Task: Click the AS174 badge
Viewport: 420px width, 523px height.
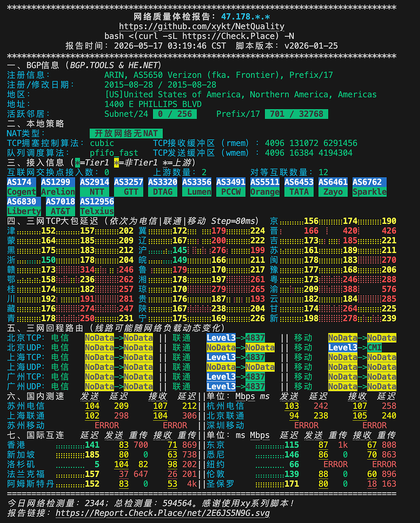Action: (21, 182)
